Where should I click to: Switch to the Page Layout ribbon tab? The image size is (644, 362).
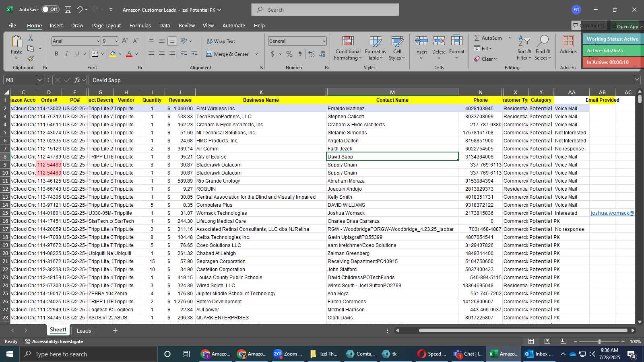tap(106, 25)
